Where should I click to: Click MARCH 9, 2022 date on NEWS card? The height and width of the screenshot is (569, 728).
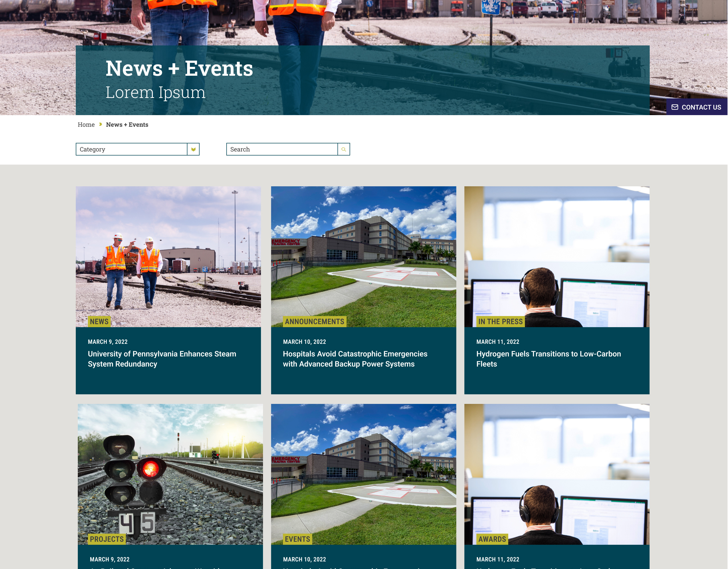108,342
